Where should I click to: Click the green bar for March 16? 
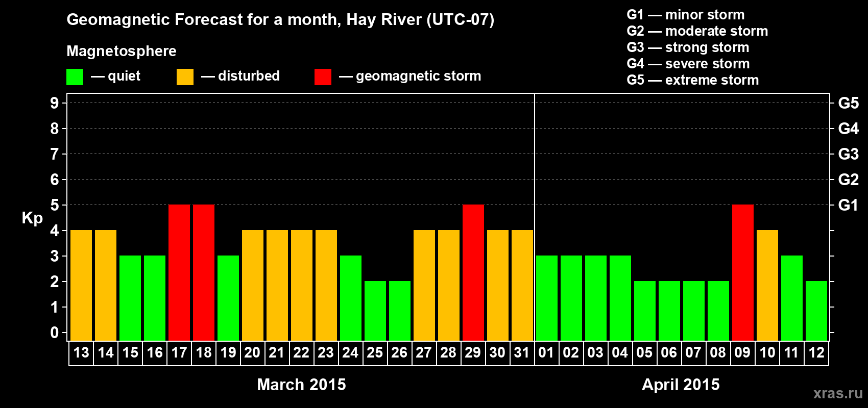pyautogui.click(x=155, y=298)
